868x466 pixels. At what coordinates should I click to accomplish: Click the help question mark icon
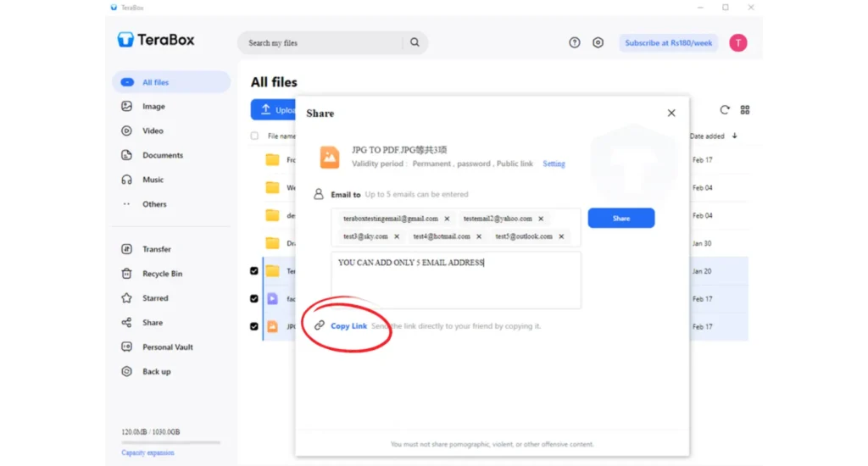[x=575, y=42]
